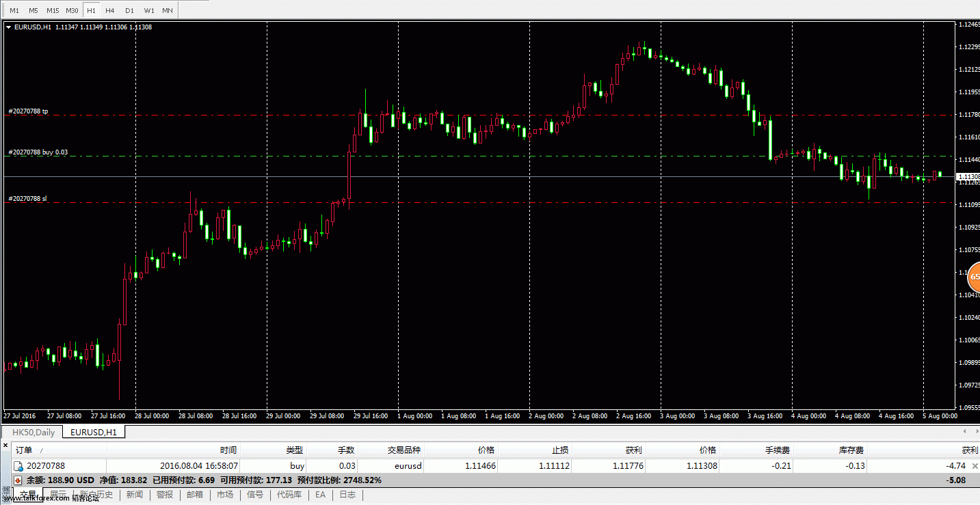Select the M1 timeframe button
The width and height of the screenshot is (980, 505).
[14, 10]
